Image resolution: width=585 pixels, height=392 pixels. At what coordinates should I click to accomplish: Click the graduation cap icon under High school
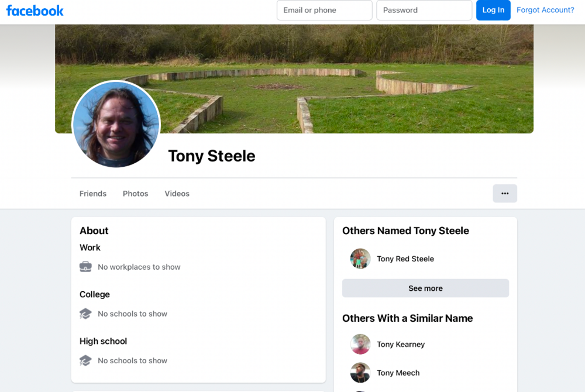pyautogui.click(x=85, y=360)
